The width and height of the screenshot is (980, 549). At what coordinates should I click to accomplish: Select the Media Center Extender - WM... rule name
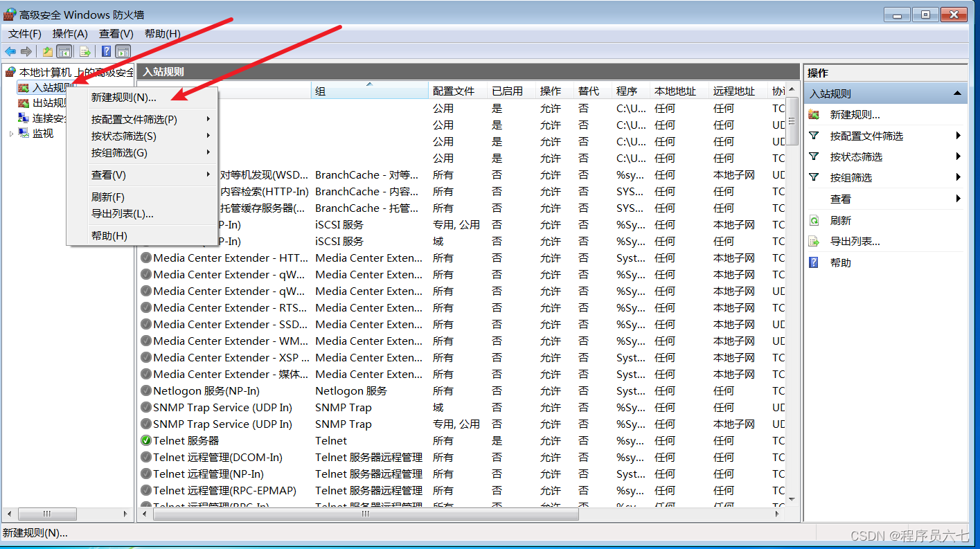(231, 341)
